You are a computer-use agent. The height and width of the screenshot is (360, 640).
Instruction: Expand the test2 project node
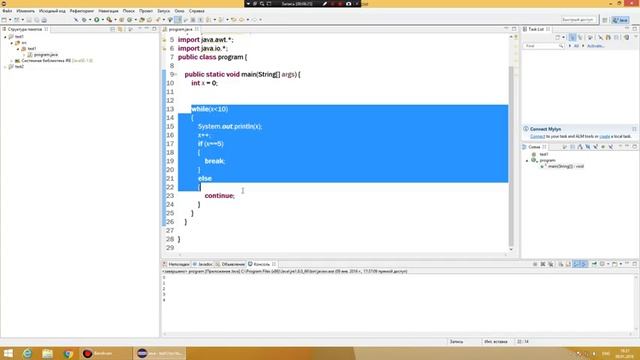point(5,67)
